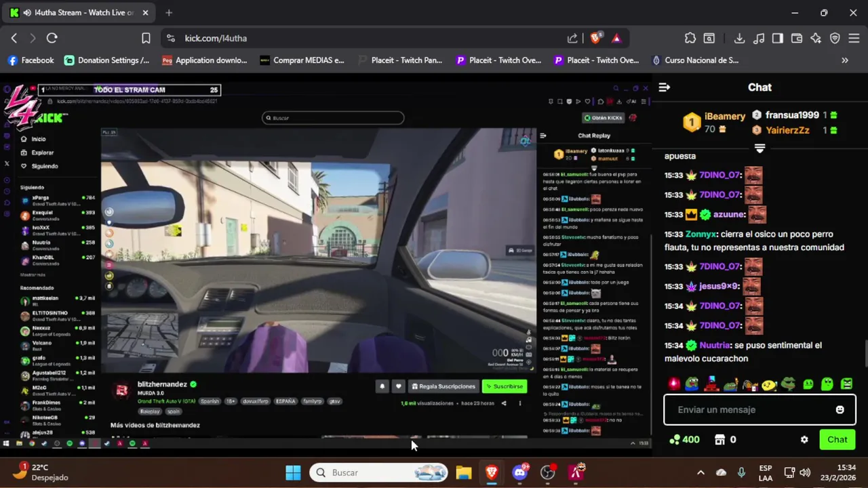
Task: Collapse the chat panel with arrow icon
Action: (665, 87)
